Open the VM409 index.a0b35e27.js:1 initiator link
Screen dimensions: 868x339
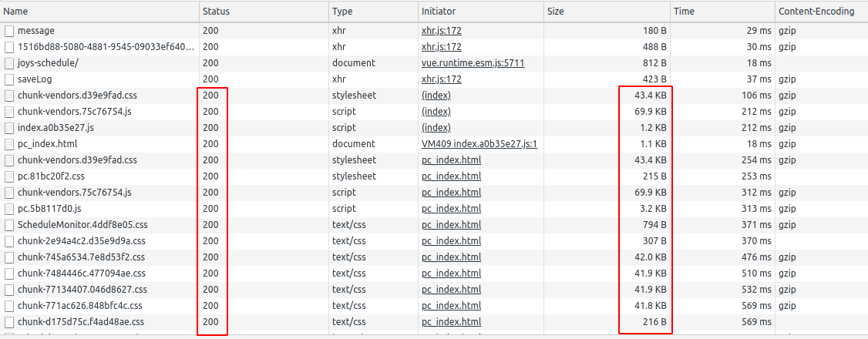click(479, 144)
